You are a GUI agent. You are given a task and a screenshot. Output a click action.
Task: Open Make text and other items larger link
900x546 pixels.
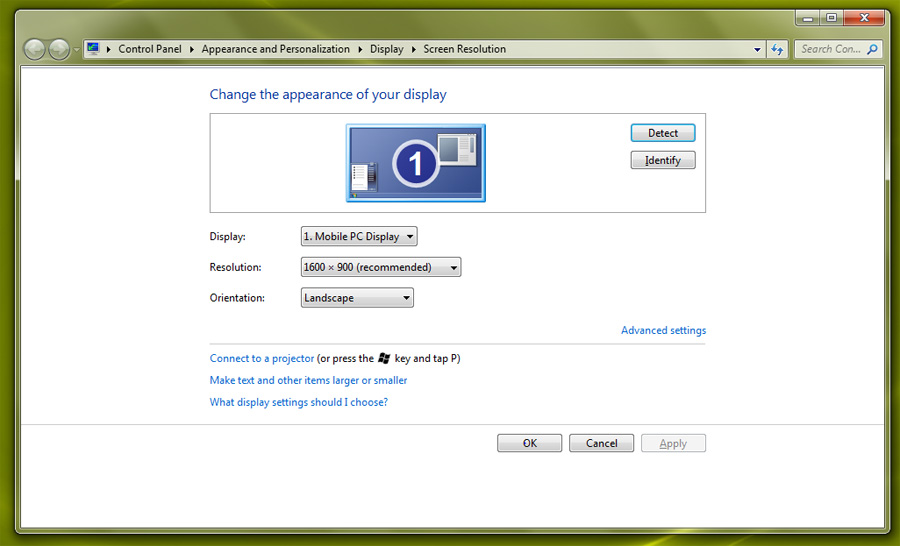tap(308, 380)
